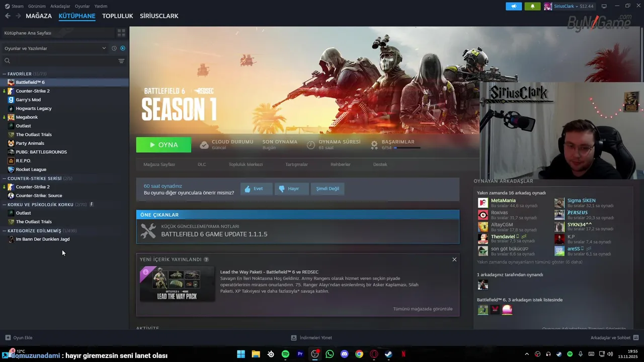
Task: Click the Şimdi Değil button
Action: click(328, 189)
